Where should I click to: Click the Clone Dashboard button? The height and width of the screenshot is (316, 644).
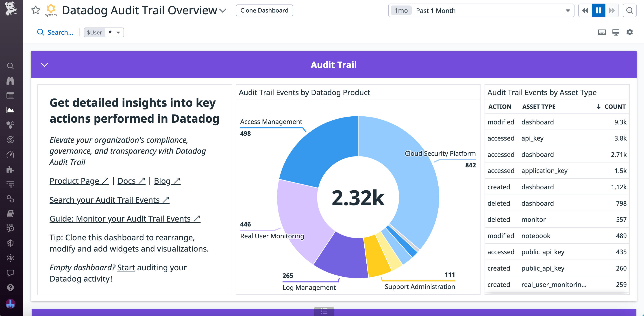[264, 11]
